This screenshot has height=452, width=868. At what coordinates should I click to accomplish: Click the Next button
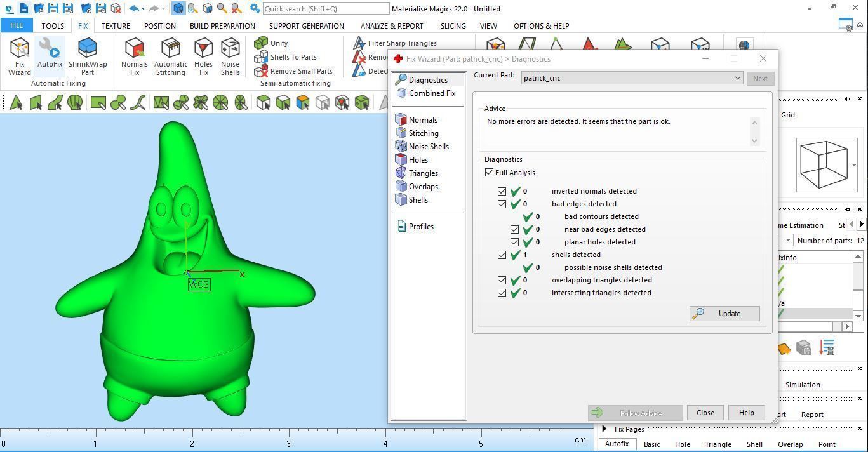(x=760, y=79)
